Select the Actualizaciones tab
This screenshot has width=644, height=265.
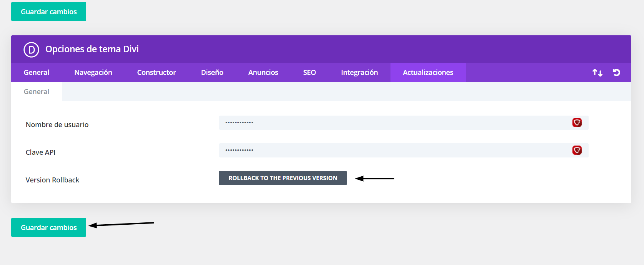pos(428,73)
